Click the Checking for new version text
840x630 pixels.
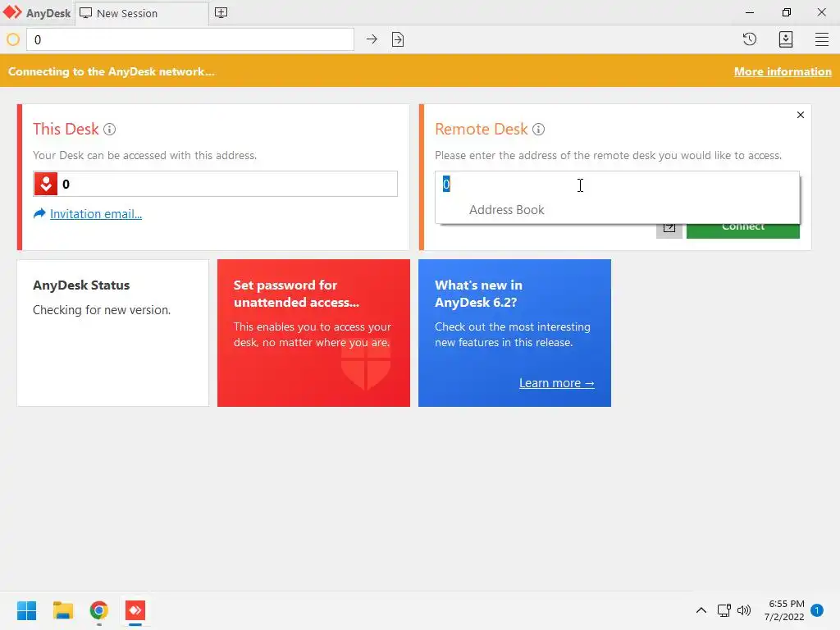(102, 310)
